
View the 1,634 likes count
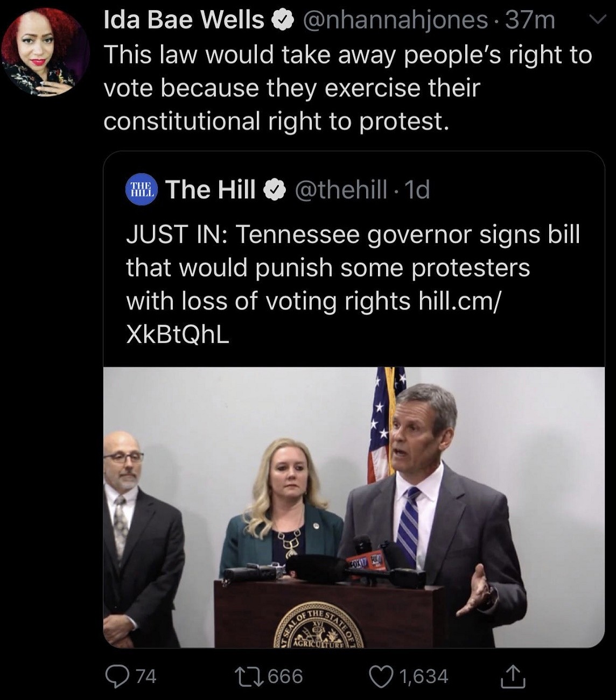point(424,676)
